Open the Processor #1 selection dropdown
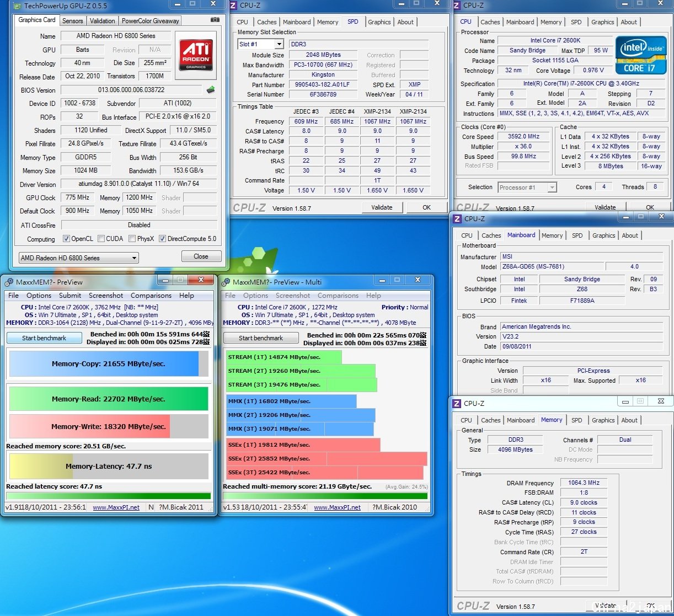Viewport: 674px width, 616px height. tap(527, 188)
